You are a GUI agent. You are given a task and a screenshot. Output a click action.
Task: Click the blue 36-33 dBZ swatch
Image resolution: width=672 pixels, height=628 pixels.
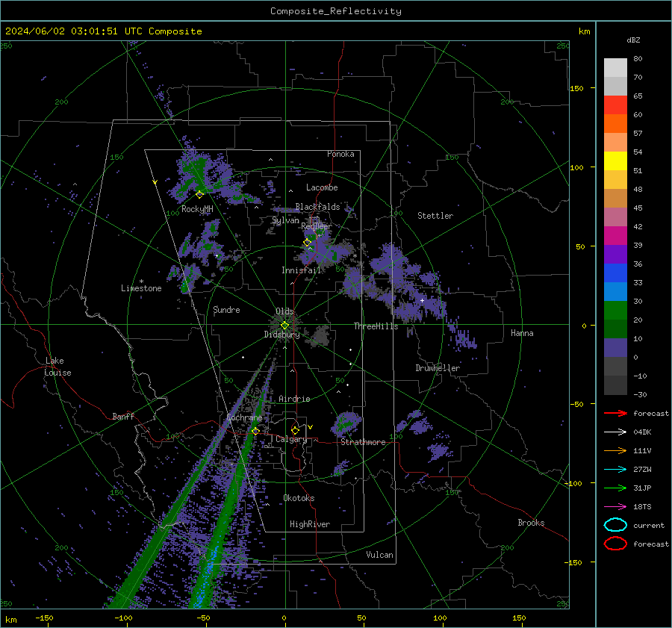(615, 273)
